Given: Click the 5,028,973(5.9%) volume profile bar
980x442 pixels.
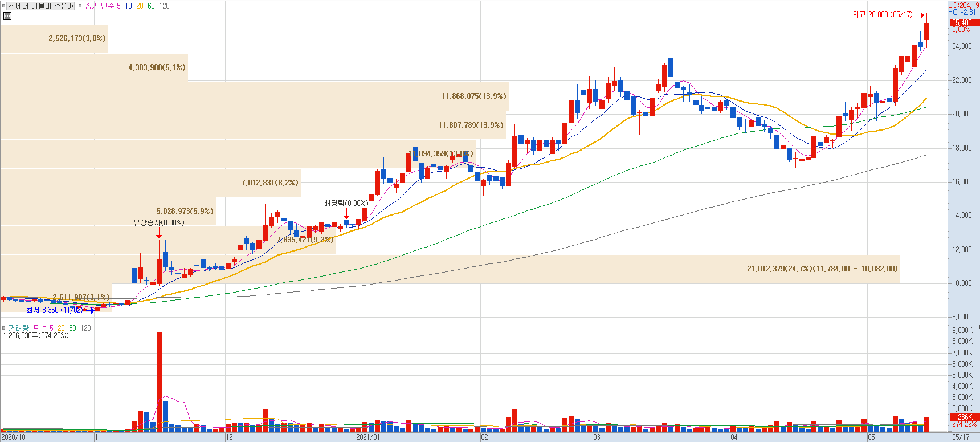Looking at the screenshot, I should pos(108,211).
